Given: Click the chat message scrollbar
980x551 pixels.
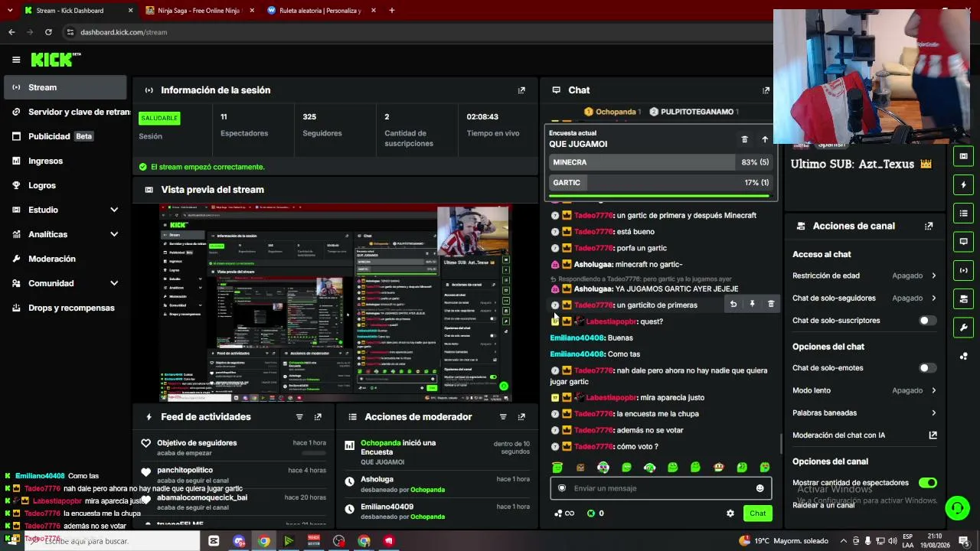Looking at the screenshot, I should click(x=780, y=444).
